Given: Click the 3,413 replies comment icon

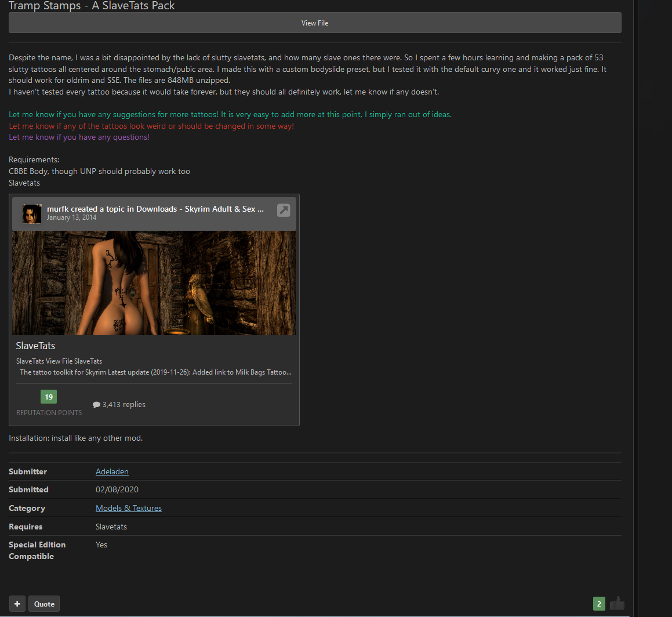Looking at the screenshot, I should click(x=96, y=404).
